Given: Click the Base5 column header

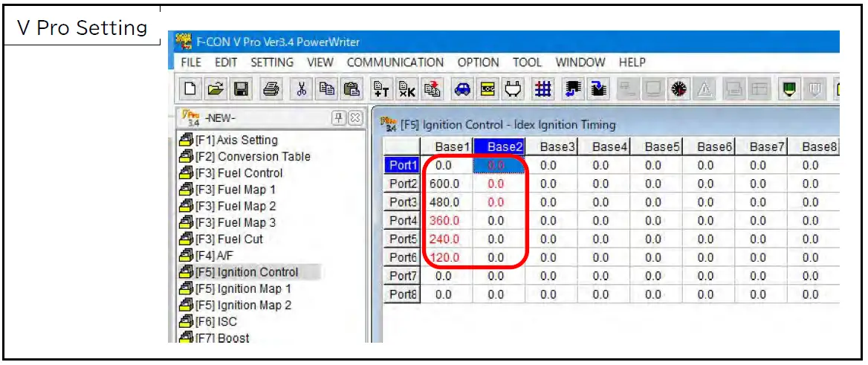Looking at the screenshot, I should tap(656, 146).
